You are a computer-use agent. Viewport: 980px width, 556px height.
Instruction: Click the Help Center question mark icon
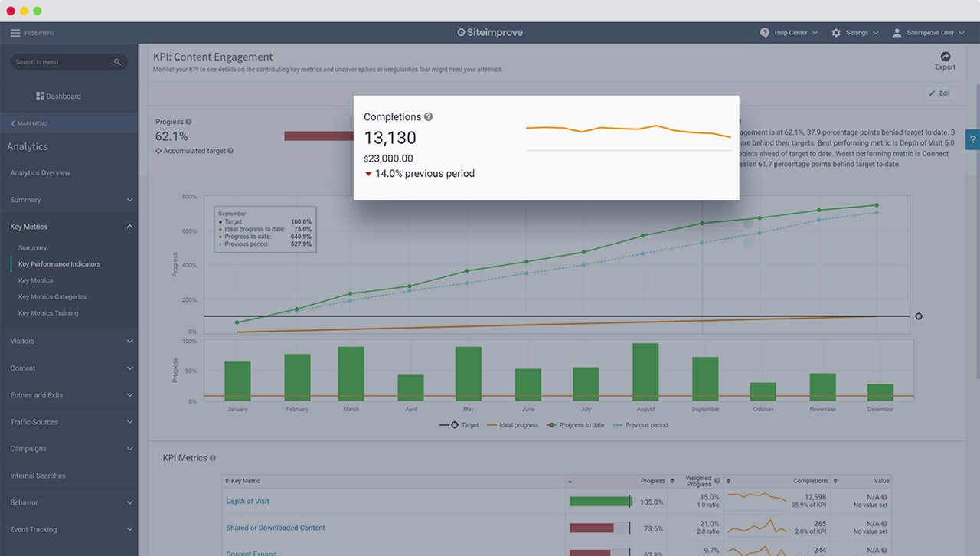764,33
